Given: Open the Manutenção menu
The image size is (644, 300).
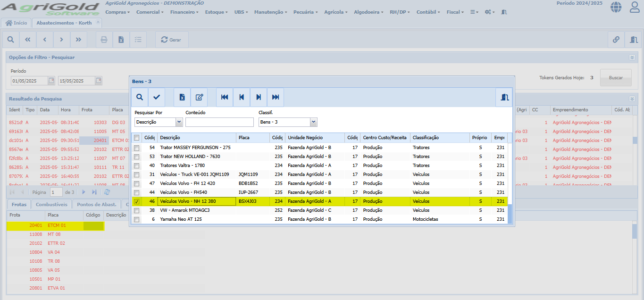Looking at the screenshot, I should click(270, 12).
